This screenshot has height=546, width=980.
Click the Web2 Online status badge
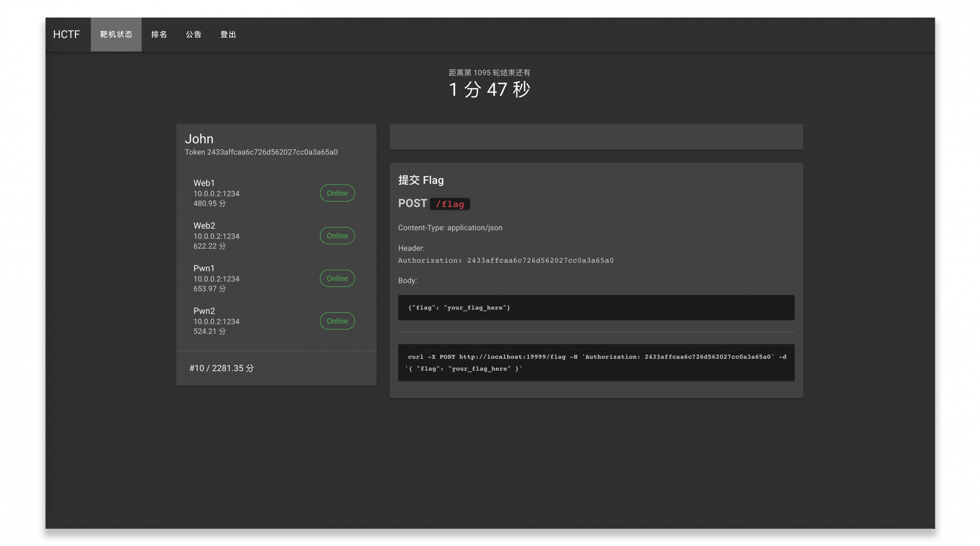pyautogui.click(x=337, y=236)
